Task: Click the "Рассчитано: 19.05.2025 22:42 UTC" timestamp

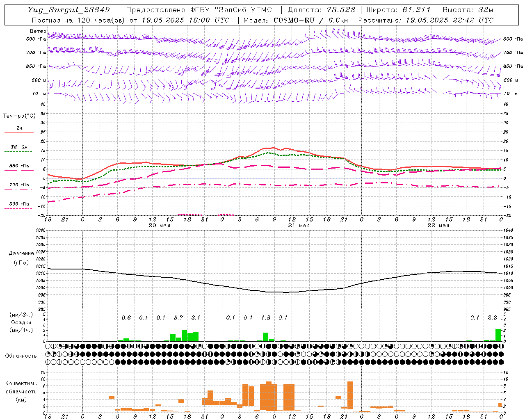Action: click(426, 20)
